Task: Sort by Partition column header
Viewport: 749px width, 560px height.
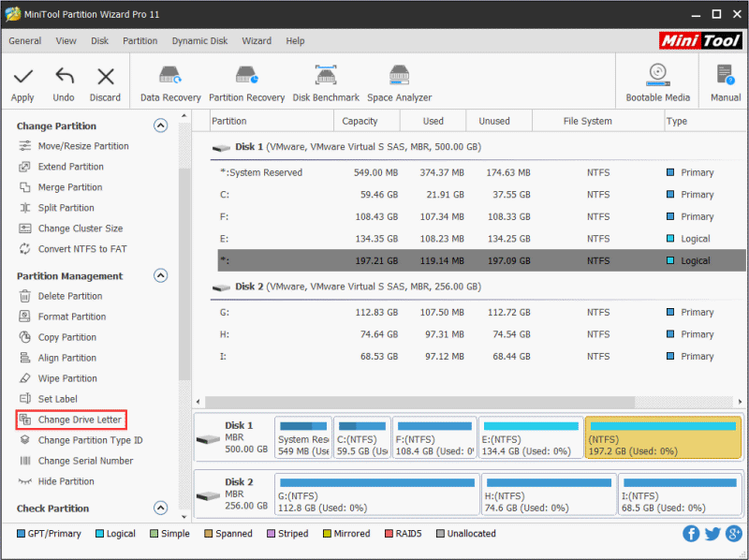Action: pos(272,121)
